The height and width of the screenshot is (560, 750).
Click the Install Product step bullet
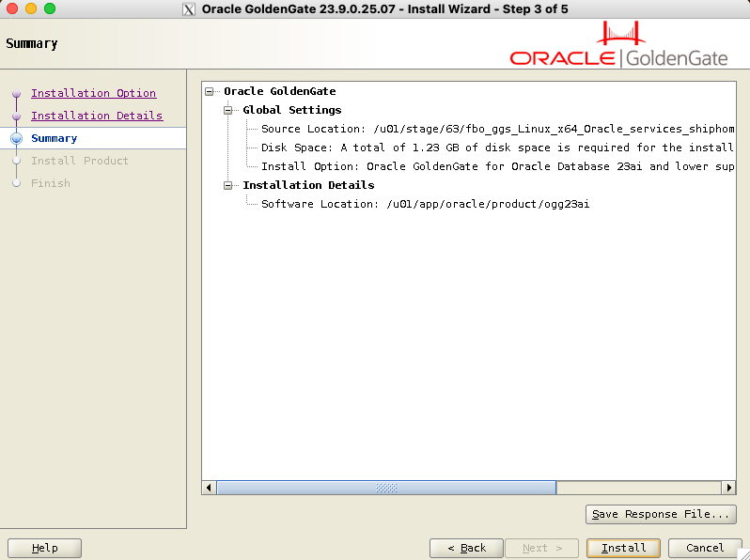coord(16,161)
